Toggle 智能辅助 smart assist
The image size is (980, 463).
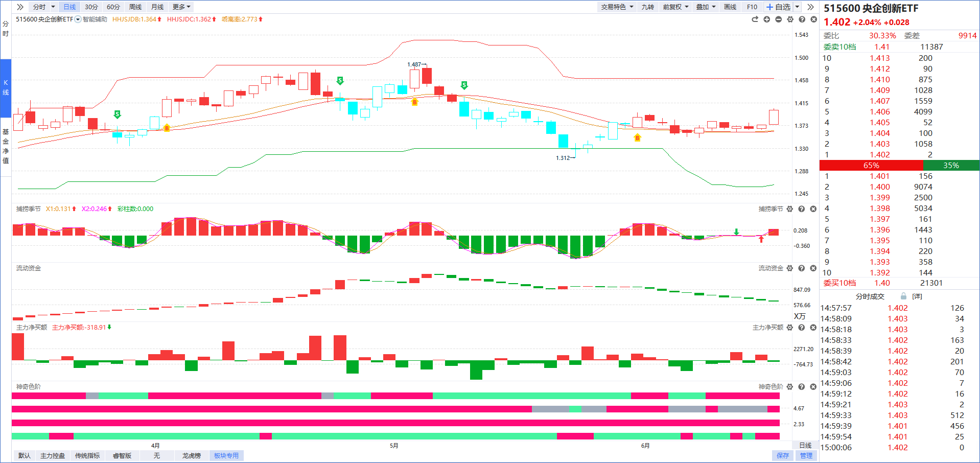(x=95, y=19)
